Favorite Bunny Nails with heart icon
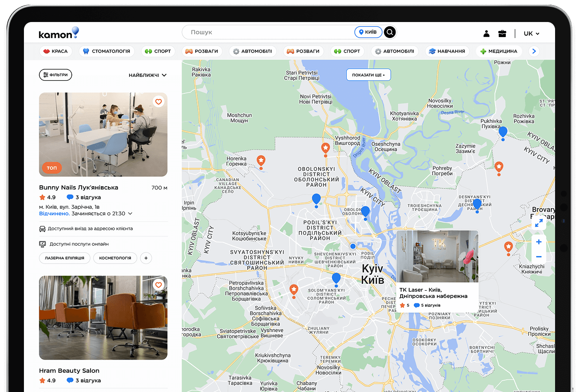This screenshot has width=579, height=392. (159, 102)
